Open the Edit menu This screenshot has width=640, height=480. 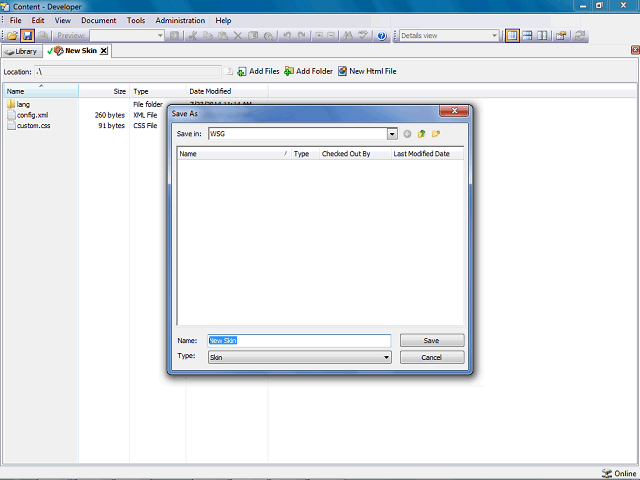pyautogui.click(x=38, y=20)
